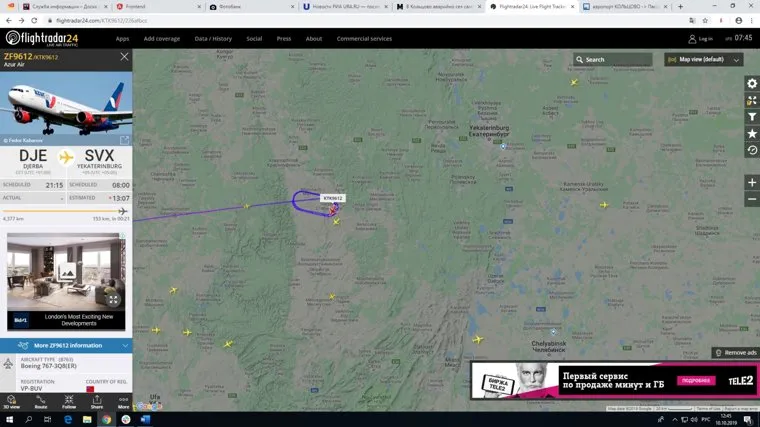Open the Apps menu item

point(122,38)
